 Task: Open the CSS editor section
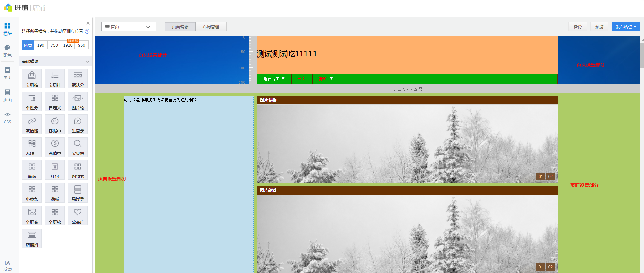7,118
